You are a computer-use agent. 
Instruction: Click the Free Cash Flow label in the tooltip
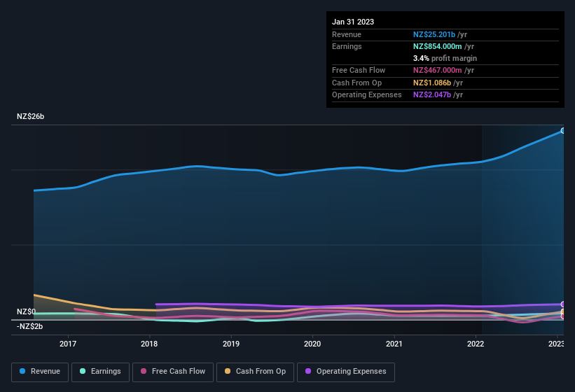[359, 70]
